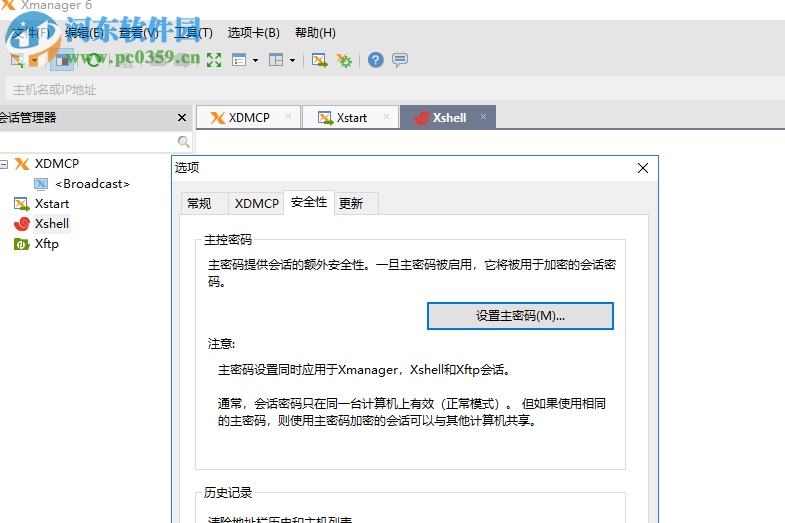Click the new session icon in toolbar
The width and height of the screenshot is (785, 523).
(x=18, y=61)
